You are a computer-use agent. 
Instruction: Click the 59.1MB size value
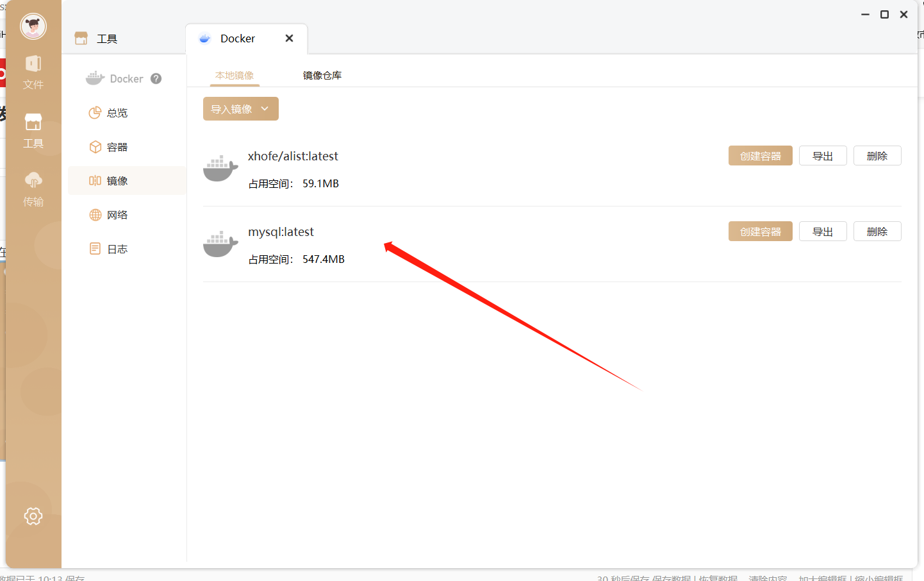pos(320,183)
